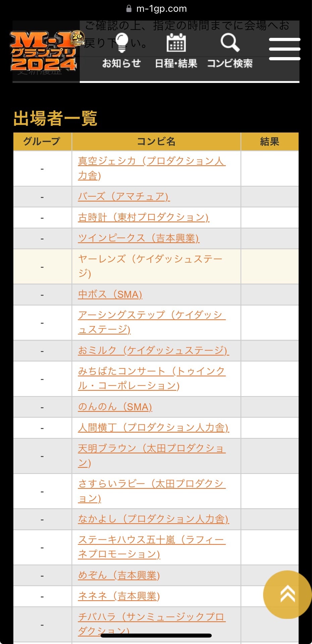Tap the m-1gp.com URL text
Screen dimensions: 312x644
(161, 9)
